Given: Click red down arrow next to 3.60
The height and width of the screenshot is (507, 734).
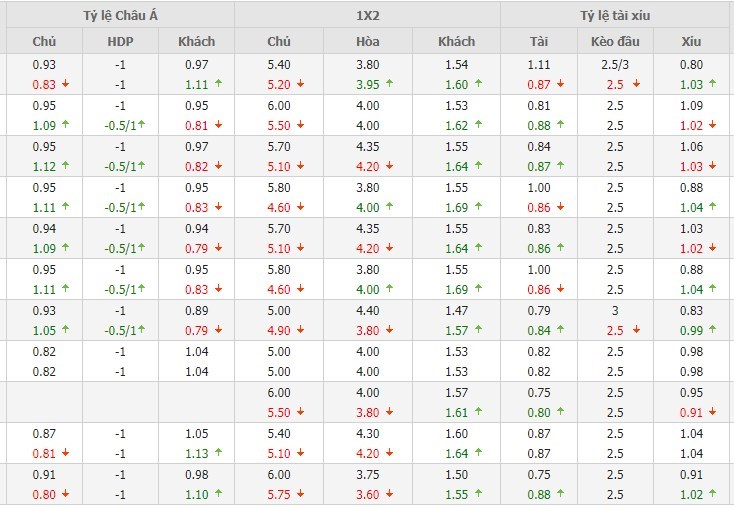Looking at the screenshot, I should click(390, 493).
